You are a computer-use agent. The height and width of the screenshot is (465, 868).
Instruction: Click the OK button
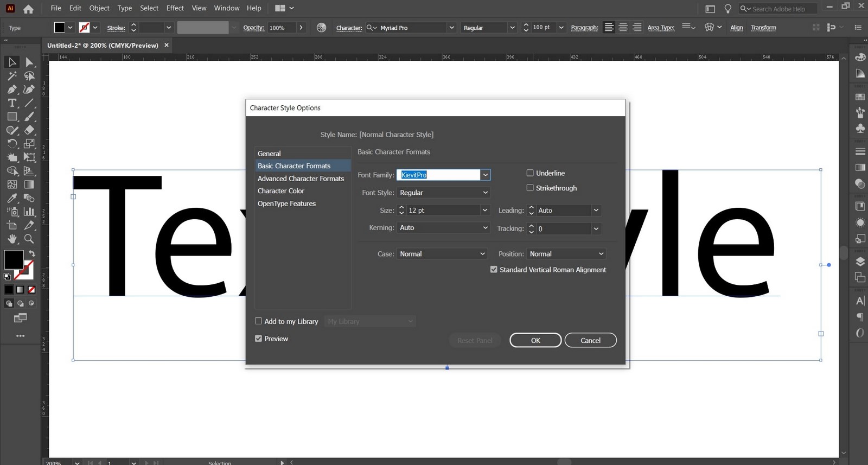(x=535, y=340)
